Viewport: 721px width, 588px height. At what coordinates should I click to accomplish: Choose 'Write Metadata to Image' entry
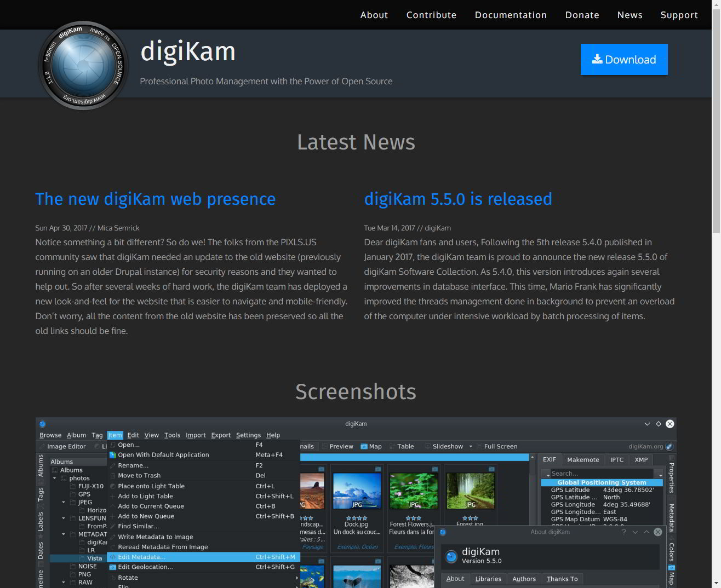(204, 537)
